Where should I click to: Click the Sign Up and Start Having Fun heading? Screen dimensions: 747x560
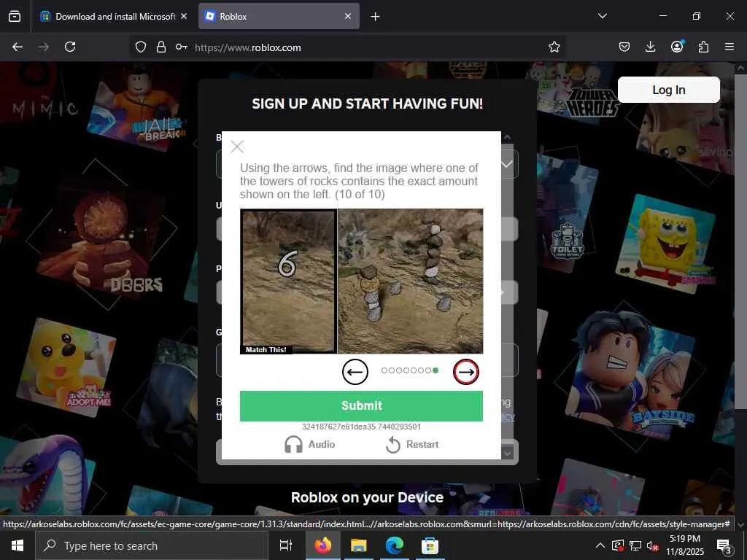(x=367, y=104)
